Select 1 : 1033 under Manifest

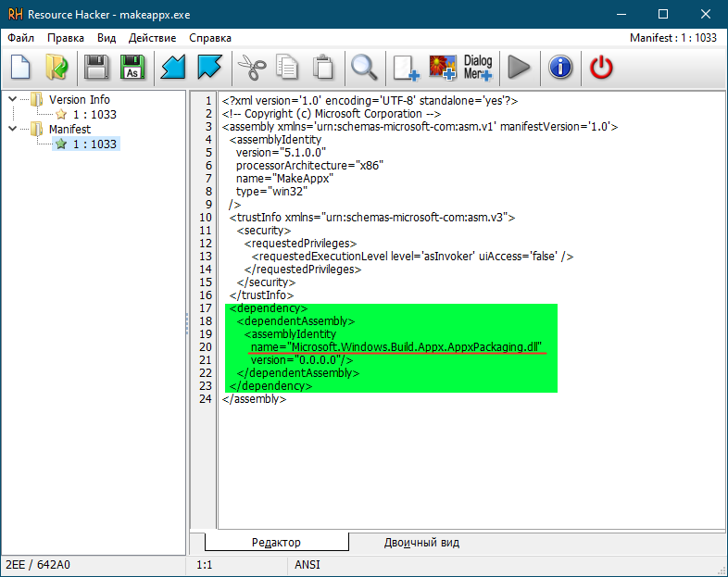94,144
